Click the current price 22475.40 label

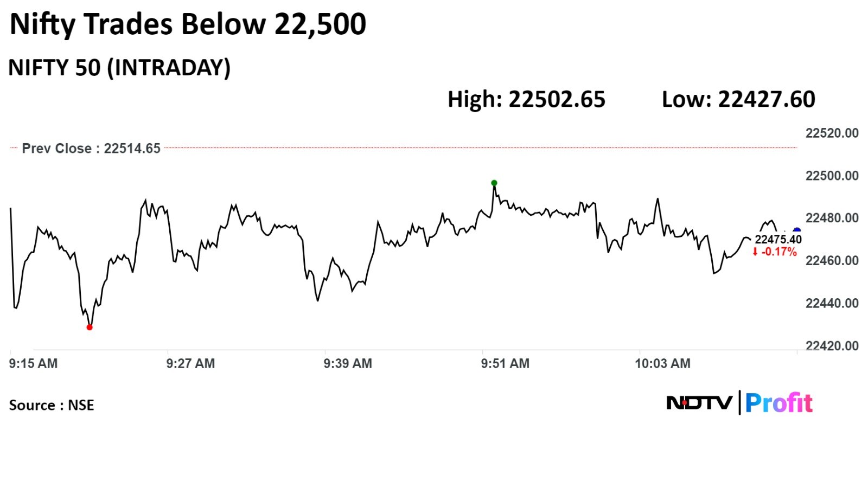pyautogui.click(x=778, y=240)
